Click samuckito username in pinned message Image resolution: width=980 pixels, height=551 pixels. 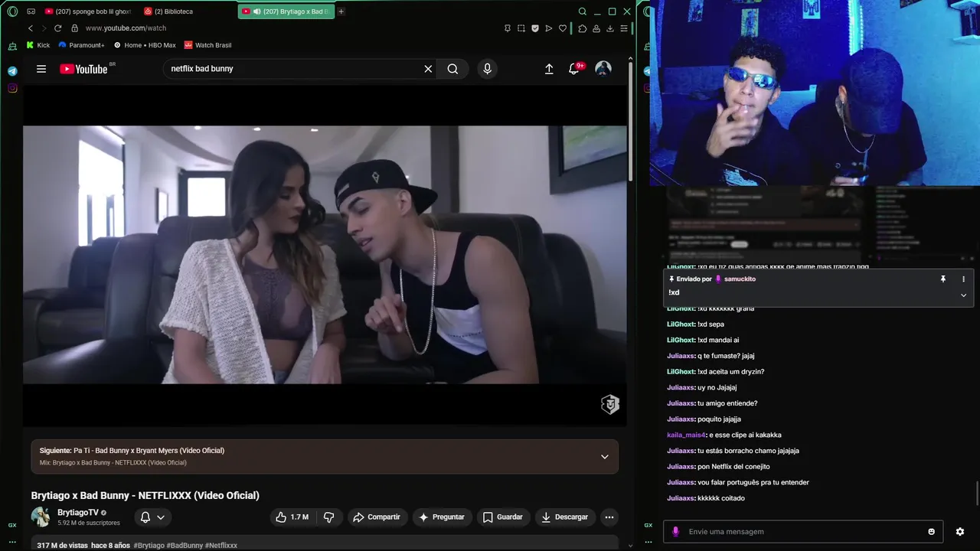(x=740, y=279)
